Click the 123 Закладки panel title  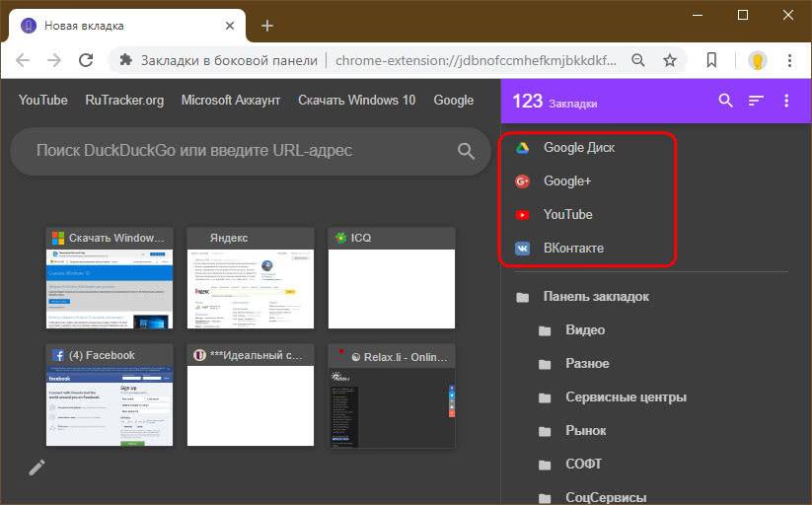click(x=554, y=101)
